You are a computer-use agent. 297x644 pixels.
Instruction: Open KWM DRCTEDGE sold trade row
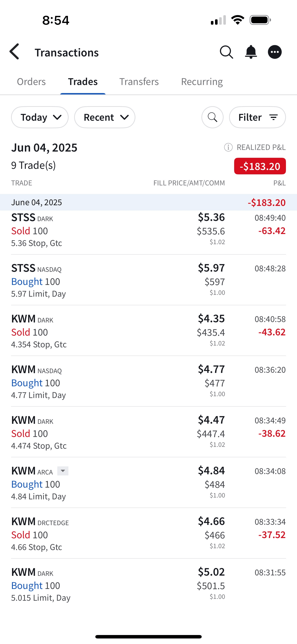tap(148, 534)
